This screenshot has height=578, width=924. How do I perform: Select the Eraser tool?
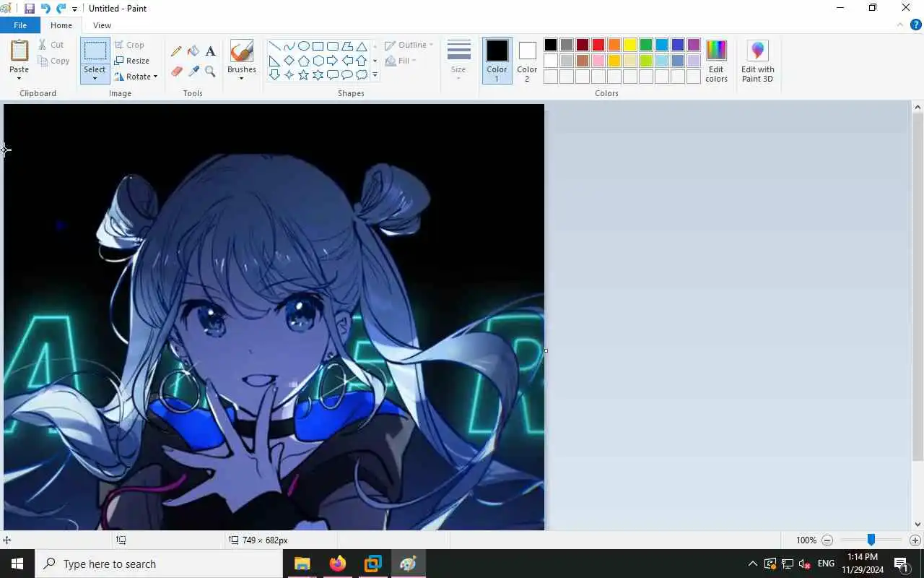[176, 71]
